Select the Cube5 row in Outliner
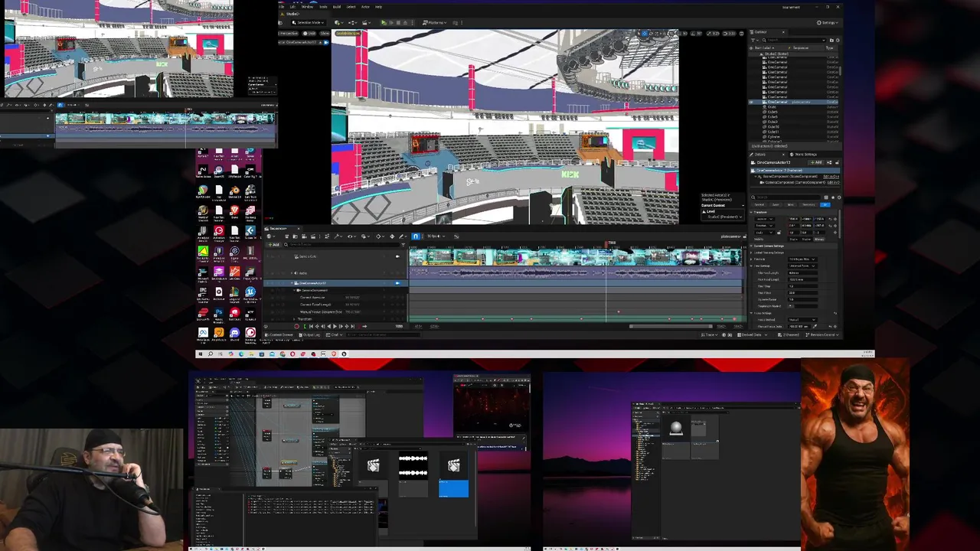The height and width of the screenshot is (551, 980). [794, 112]
